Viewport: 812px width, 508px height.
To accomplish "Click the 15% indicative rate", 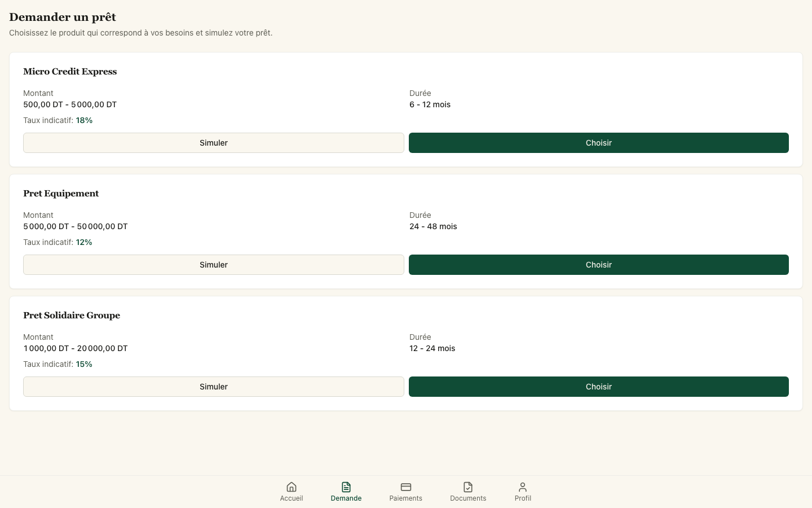I will coord(84,364).
